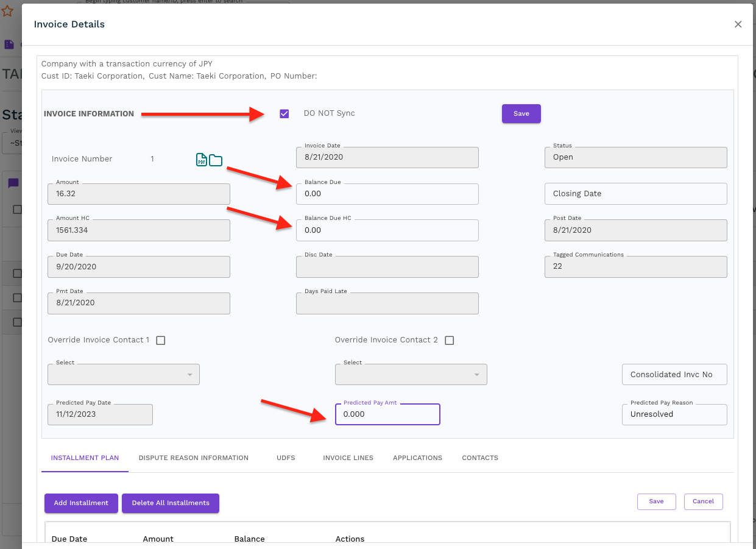Uncheck the DO NOT Sync checkbox
756x549 pixels.
pos(284,113)
